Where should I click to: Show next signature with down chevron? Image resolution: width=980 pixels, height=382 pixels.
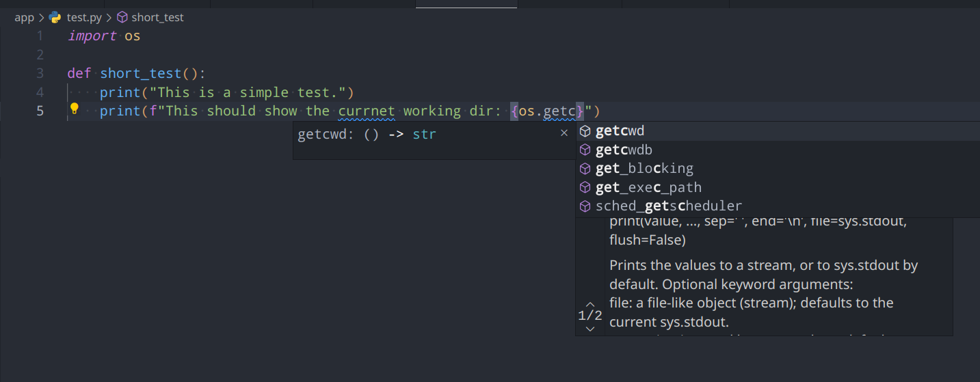tap(590, 329)
